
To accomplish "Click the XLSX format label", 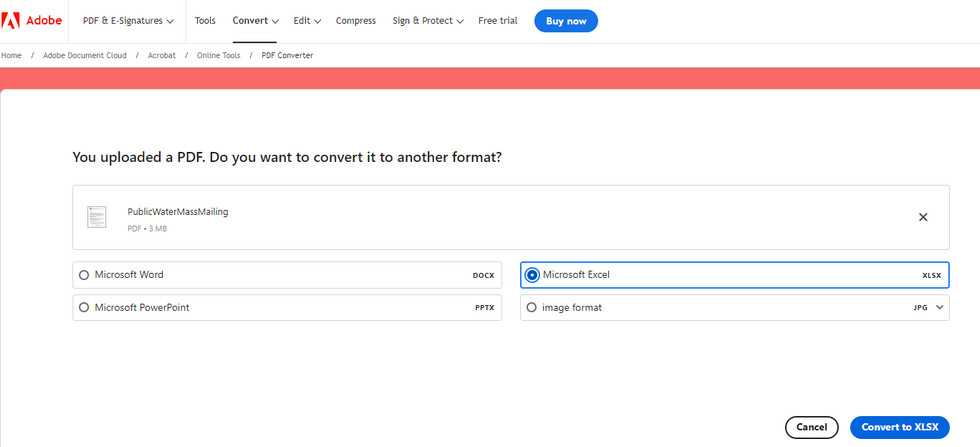I will point(931,275).
